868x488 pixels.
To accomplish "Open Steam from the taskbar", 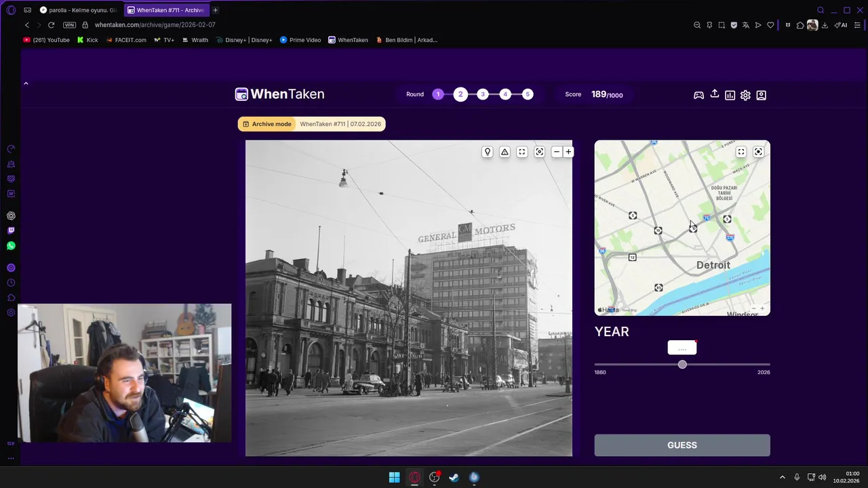I will pyautogui.click(x=454, y=477).
